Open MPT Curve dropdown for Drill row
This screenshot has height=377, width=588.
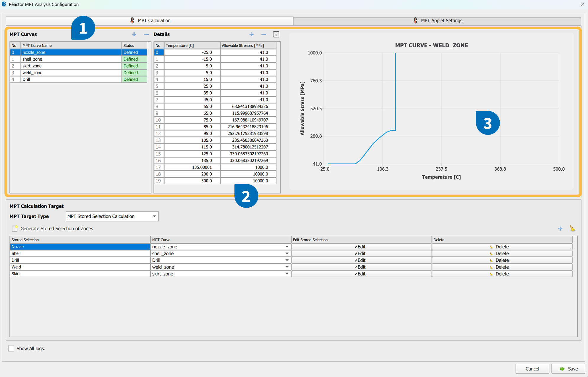pos(286,260)
